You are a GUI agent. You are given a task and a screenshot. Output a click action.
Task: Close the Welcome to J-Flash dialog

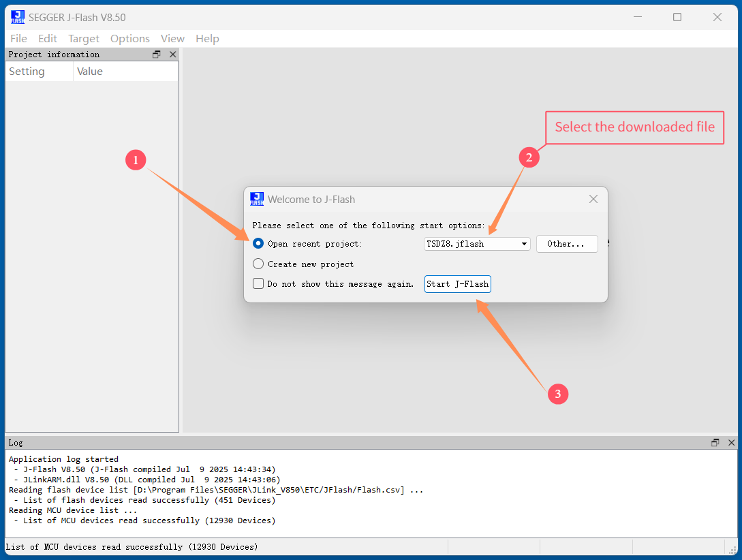click(593, 199)
